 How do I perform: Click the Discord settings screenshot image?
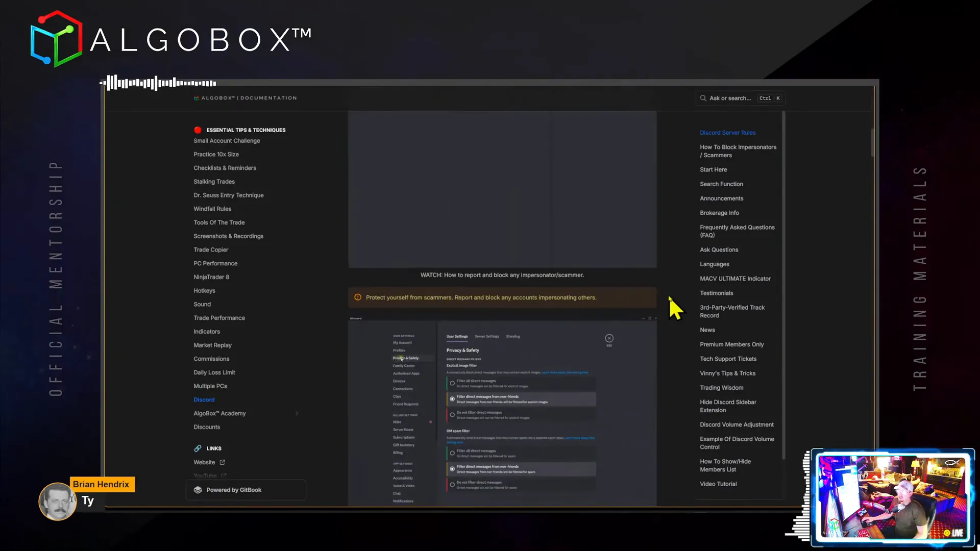pyautogui.click(x=502, y=411)
